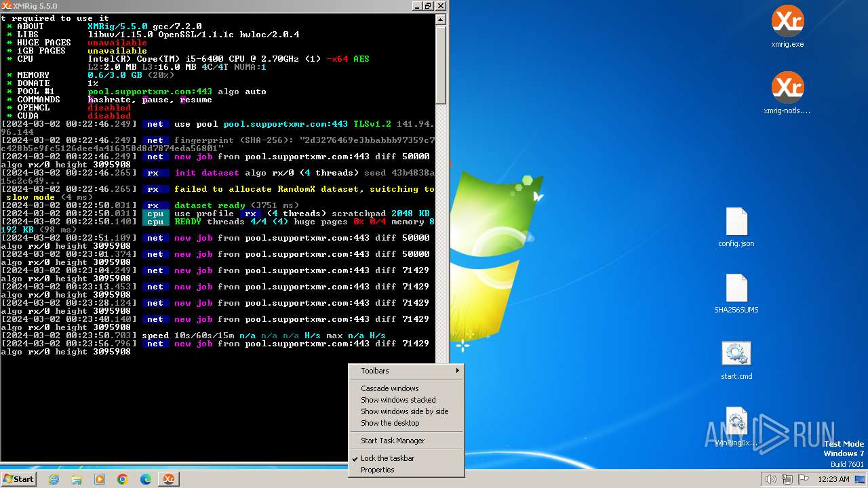Select the config.json file icon
The image size is (868, 488).
point(736,228)
